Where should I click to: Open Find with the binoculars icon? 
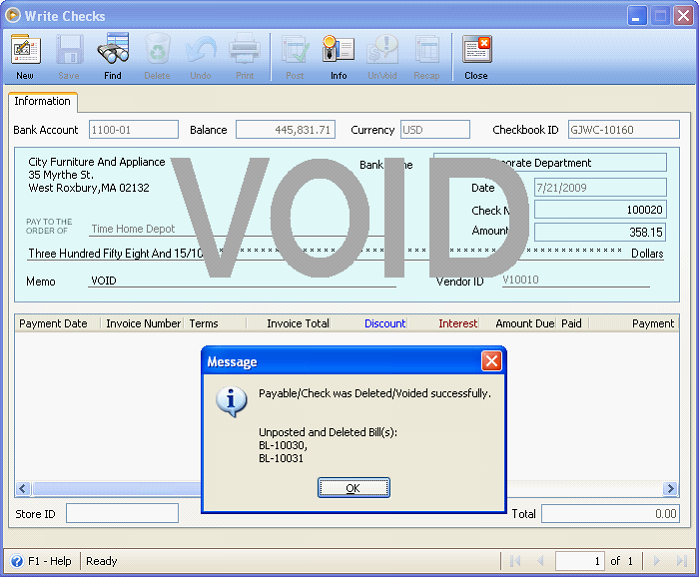coord(113,49)
